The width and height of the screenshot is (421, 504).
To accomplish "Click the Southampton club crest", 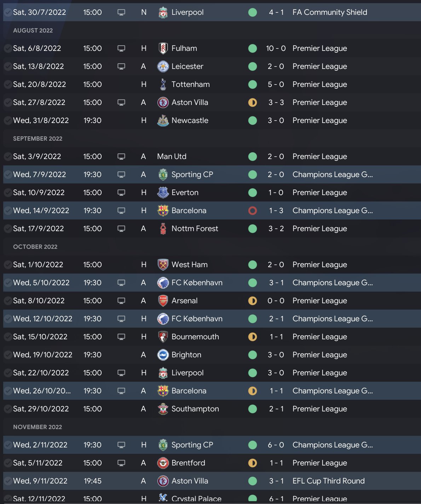I will click(163, 409).
